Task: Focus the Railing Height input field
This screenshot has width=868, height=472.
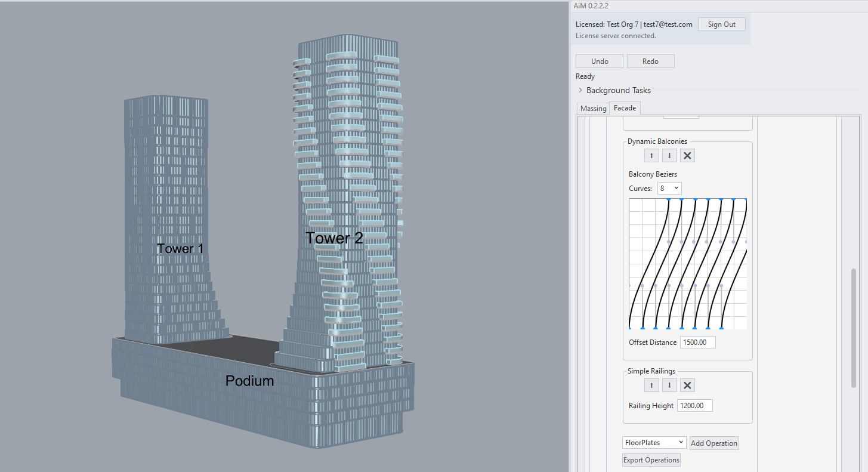Action: tap(694, 406)
